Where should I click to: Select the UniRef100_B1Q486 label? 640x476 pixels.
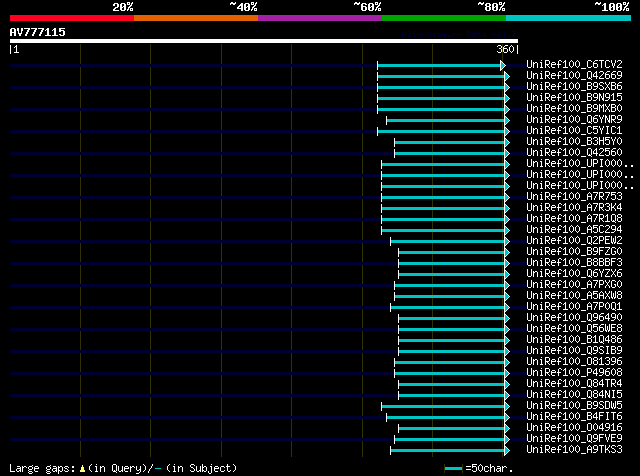tap(574, 340)
